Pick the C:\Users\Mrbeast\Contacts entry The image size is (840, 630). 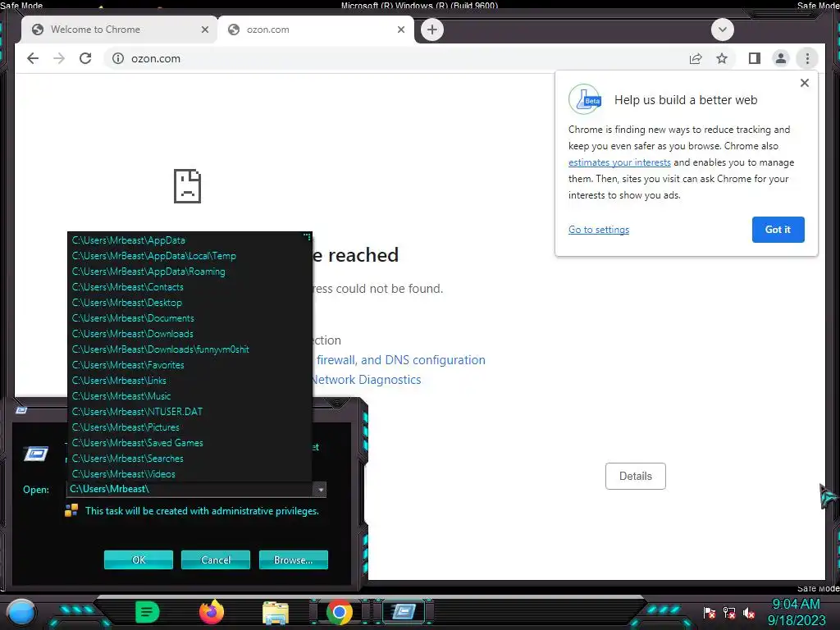(189, 286)
